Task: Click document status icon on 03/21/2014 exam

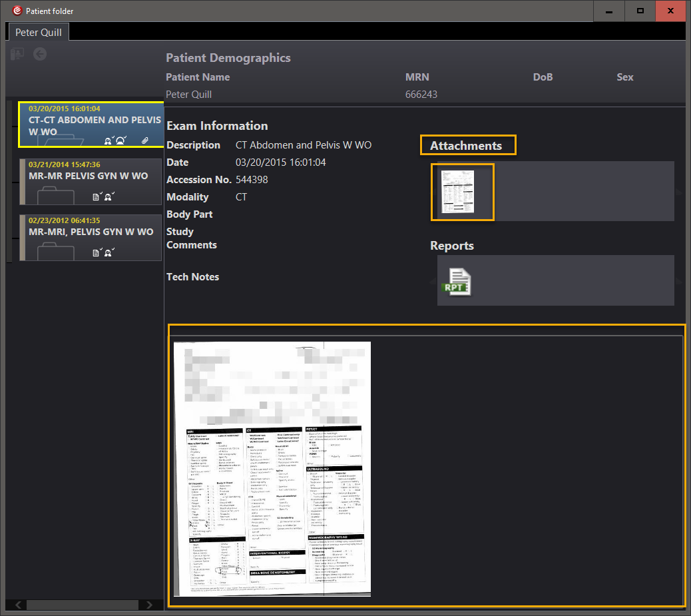Action: (97, 196)
